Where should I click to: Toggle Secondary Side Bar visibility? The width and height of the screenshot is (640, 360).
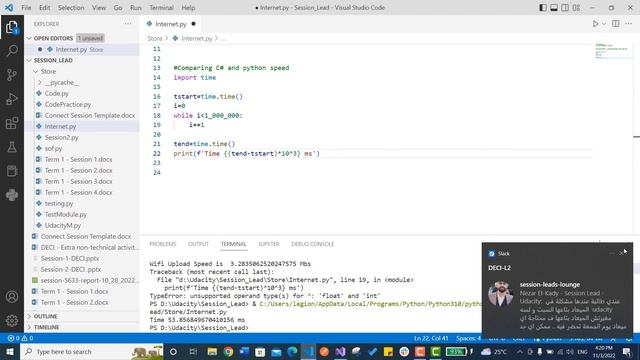(x=565, y=7)
